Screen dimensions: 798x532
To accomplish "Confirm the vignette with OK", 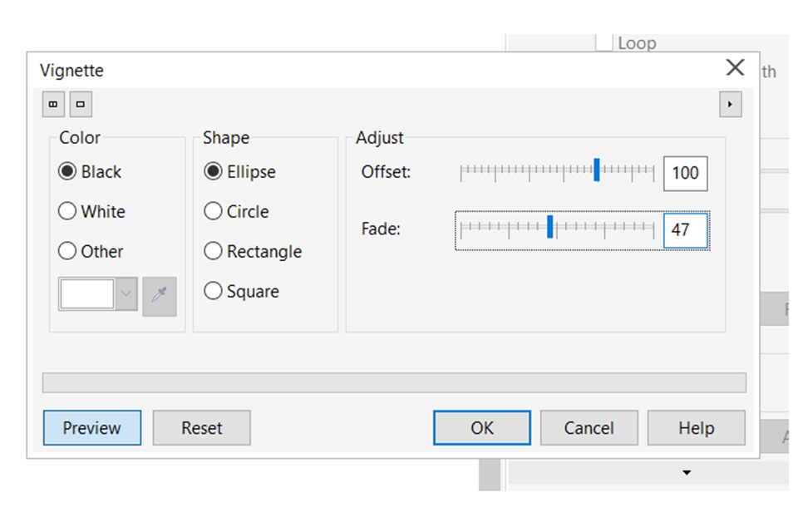I will [x=481, y=428].
